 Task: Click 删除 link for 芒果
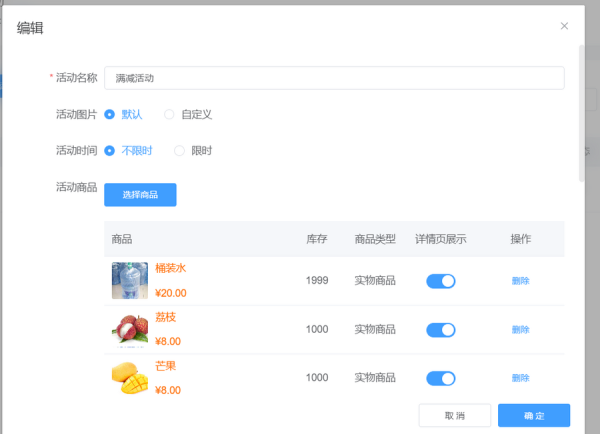pyautogui.click(x=520, y=378)
